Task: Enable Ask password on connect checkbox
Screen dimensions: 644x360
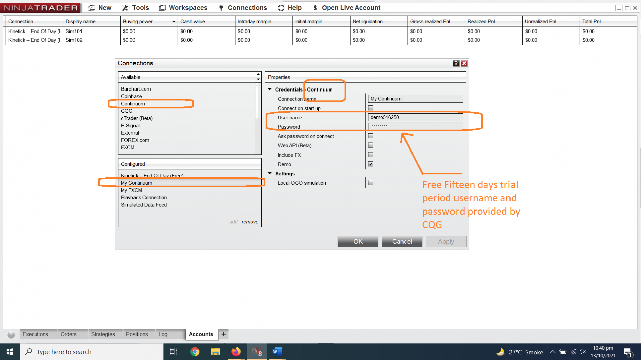Action: 371,136
